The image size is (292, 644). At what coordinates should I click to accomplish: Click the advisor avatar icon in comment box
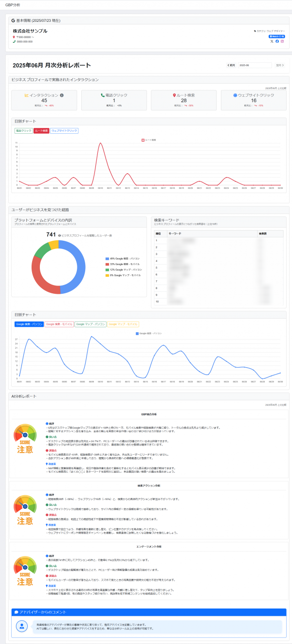pos(22,627)
